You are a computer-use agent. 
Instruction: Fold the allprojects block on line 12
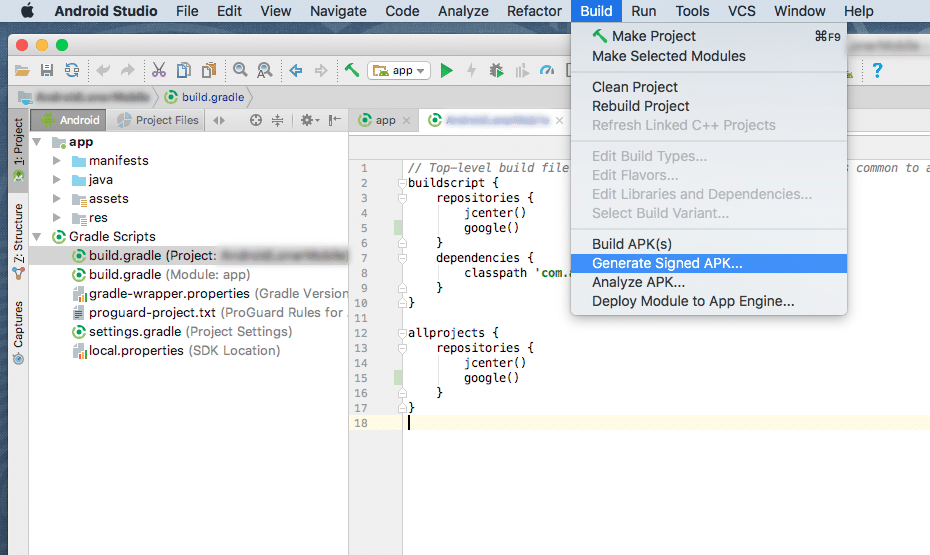click(402, 333)
